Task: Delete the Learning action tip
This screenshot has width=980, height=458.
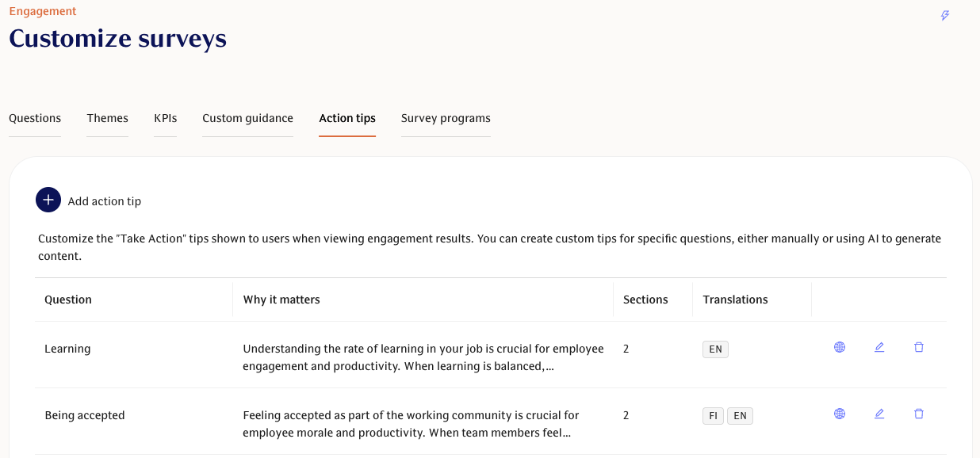Action: tap(919, 347)
